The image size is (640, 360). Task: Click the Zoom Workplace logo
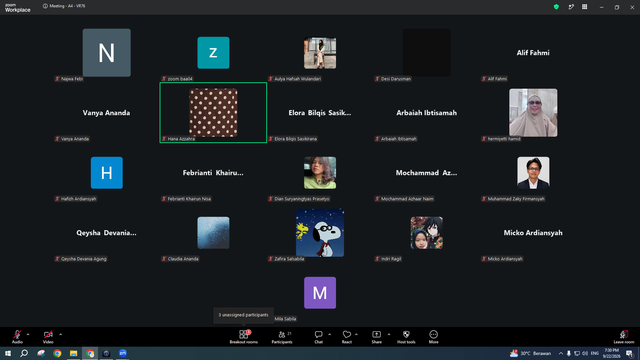(18, 8)
